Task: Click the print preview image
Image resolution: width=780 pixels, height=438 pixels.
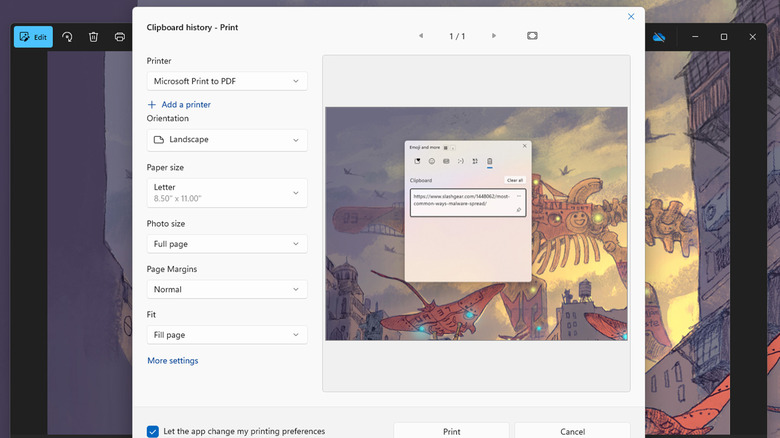Action: coord(476,223)
